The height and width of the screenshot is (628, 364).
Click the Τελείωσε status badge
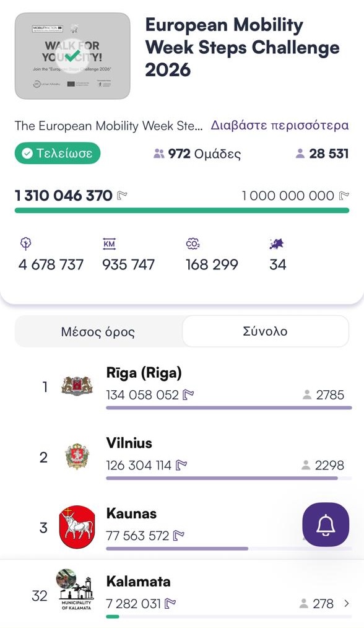click(58, 153)
